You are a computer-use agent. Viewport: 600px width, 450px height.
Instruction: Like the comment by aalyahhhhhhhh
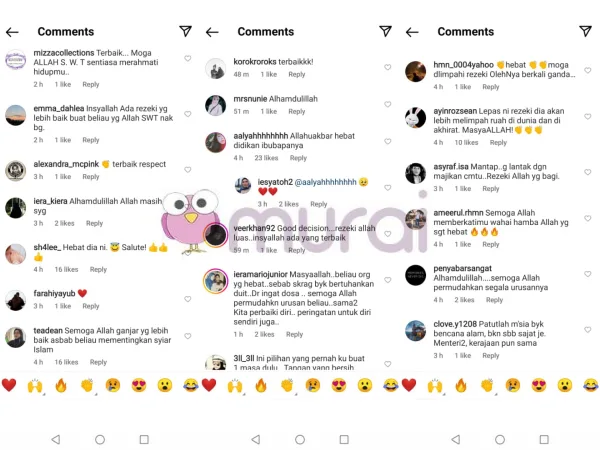click(x=388, y=141)
